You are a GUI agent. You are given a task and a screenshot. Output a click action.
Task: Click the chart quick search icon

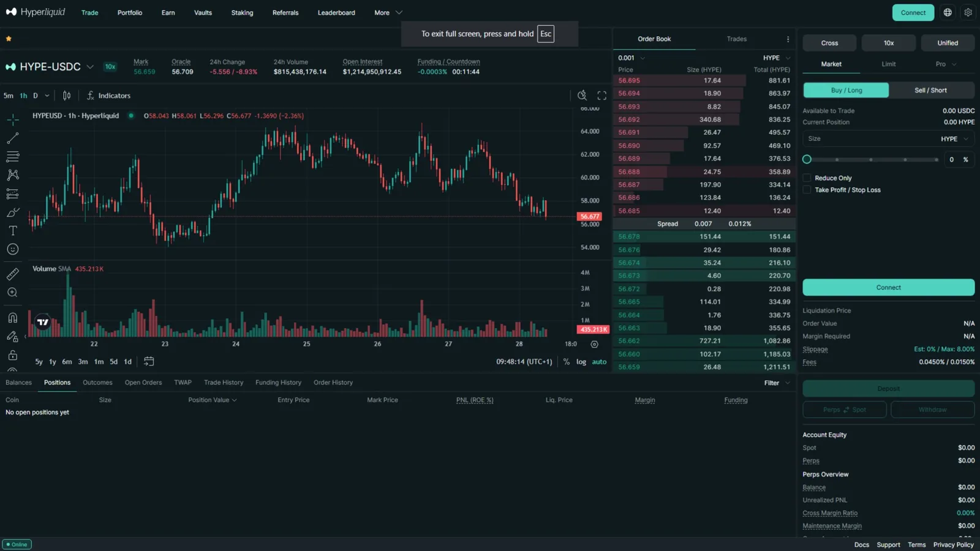[582, 96]
